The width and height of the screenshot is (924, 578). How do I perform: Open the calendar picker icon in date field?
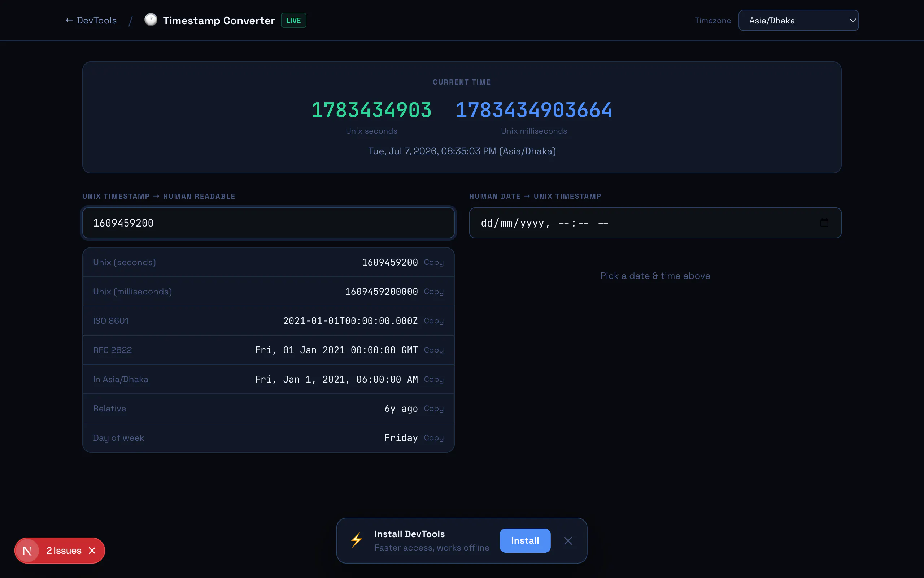click(824, 223)
